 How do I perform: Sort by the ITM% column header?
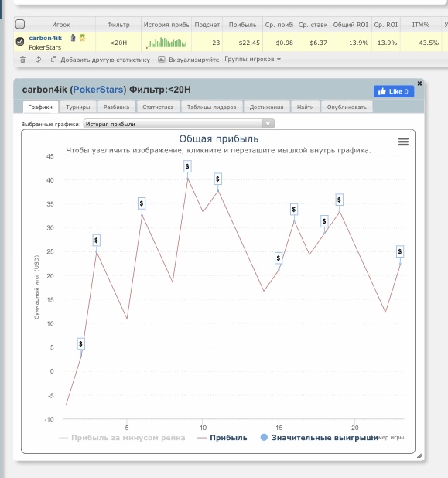pos(421,25)
